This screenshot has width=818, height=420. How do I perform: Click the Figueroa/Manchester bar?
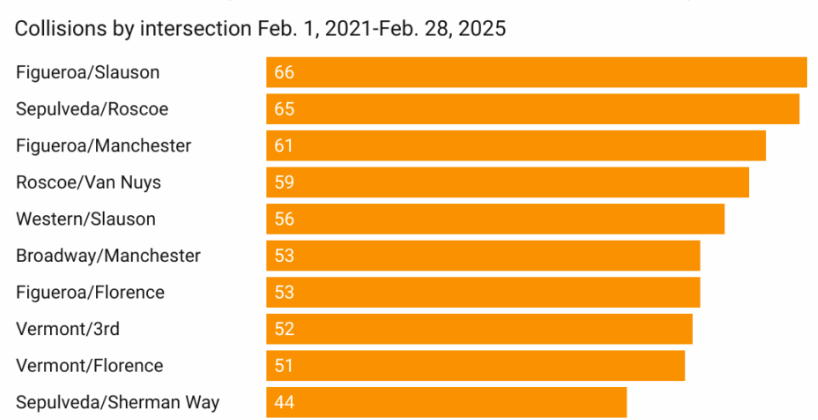click(516, 146)
